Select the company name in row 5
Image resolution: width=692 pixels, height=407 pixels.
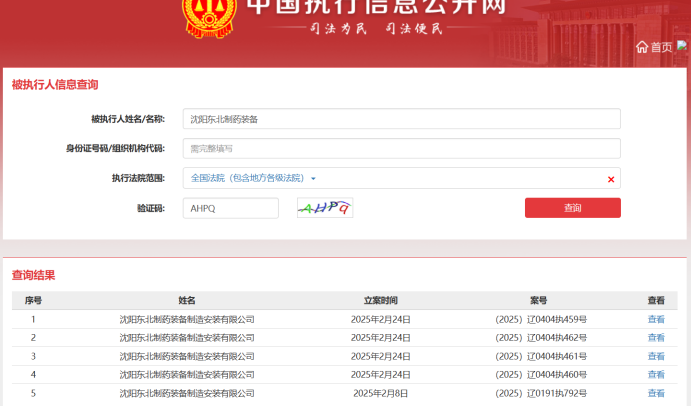coord(187,393)
